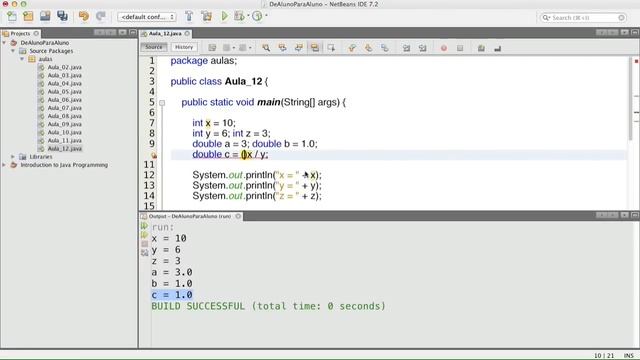Select Aula_02.java in project tree
Screen dimensions: 640x360
(x=64, y=67)
